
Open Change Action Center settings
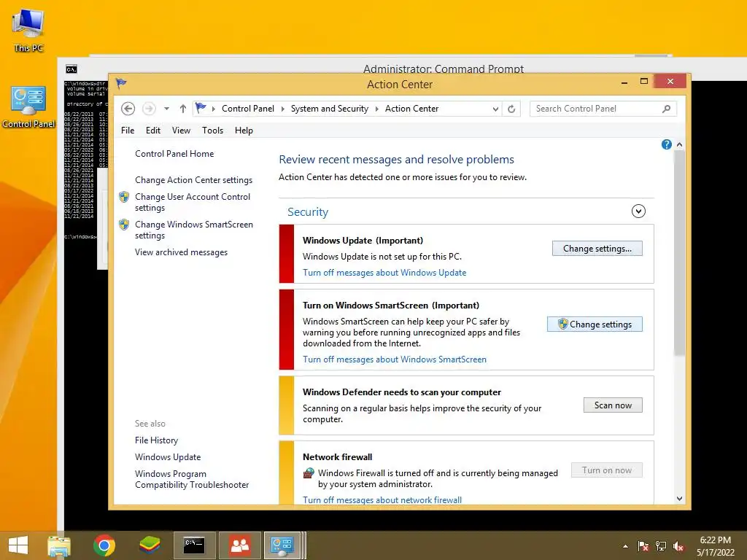(x=193, y=180)
